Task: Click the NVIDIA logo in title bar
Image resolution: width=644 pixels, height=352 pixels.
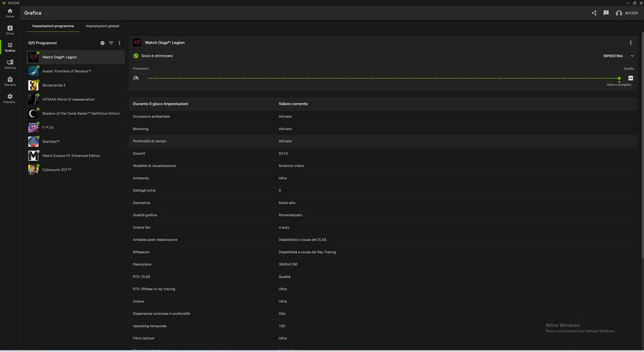Action: click(x=4, y=3)
